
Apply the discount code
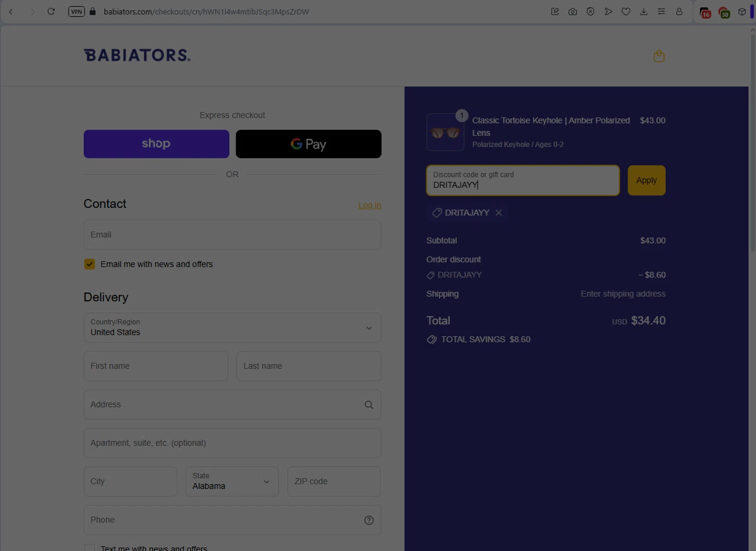coord(647,180)
